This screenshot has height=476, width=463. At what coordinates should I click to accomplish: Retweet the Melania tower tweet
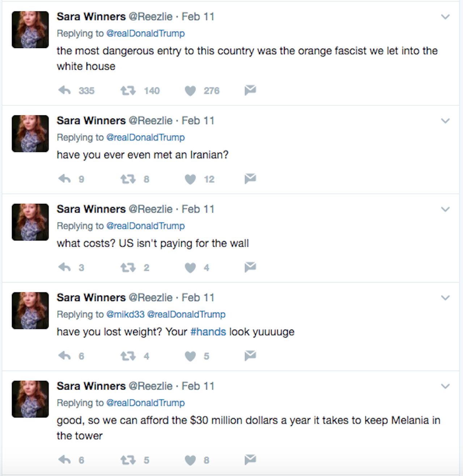127,460
